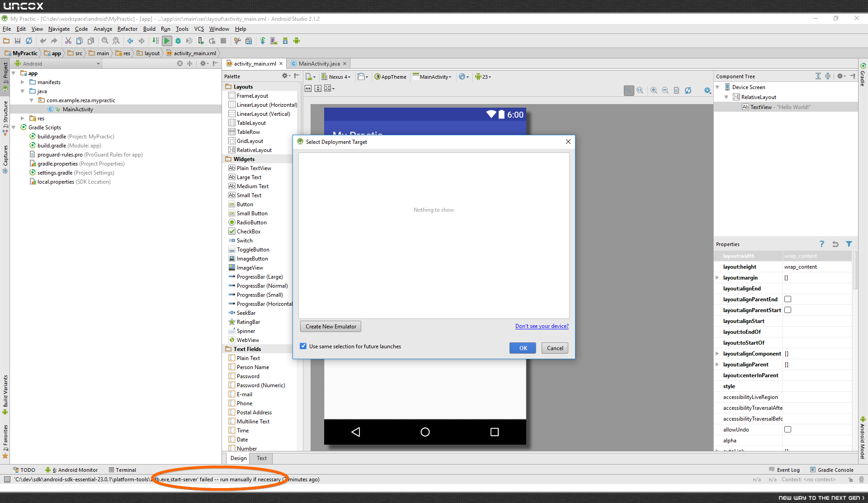Click the Copy icon in main toolbar
This screenshot has width=868, height=503.
80,41
